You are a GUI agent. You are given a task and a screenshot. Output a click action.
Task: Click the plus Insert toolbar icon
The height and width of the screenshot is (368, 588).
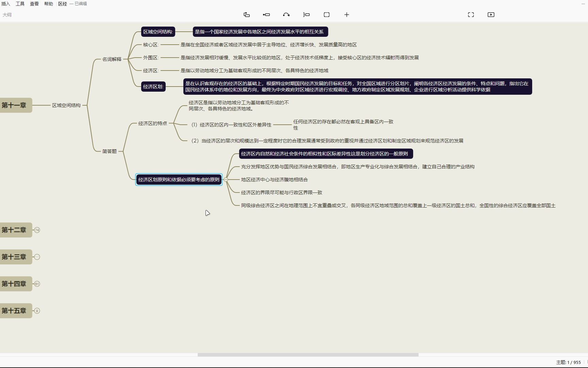click(x=347, y=15)
